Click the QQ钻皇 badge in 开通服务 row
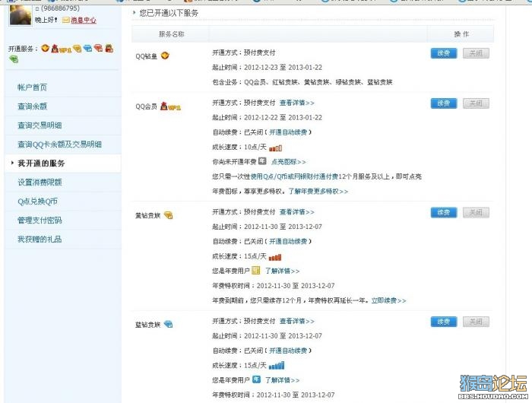Image resolution: width=532 pixels, height=403 pixels. 45,48
